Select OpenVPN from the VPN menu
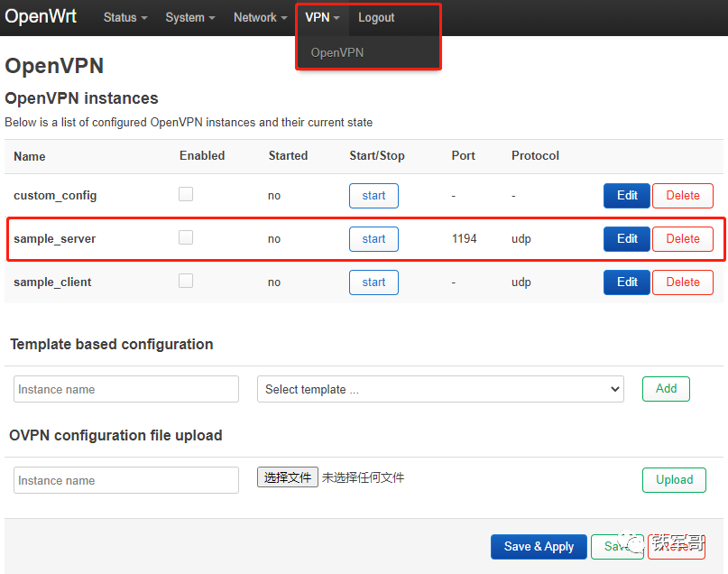 coord(336,52)
